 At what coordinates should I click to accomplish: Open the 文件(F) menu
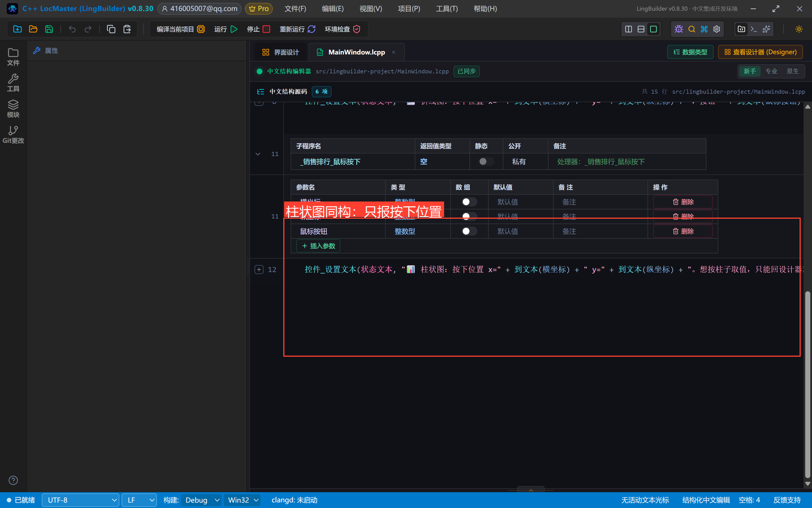295,9
